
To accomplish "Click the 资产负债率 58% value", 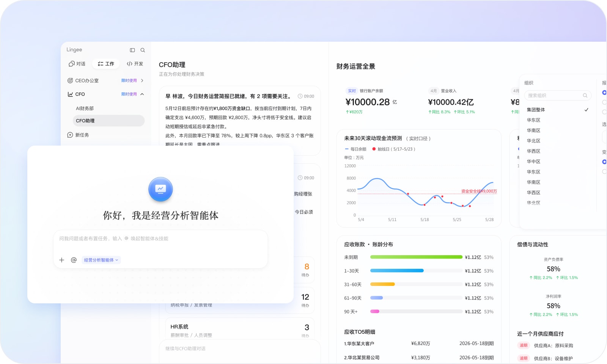I will 554,269.
